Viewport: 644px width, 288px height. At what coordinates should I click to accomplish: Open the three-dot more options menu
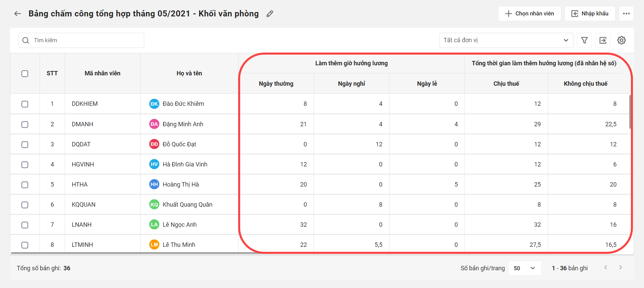[626, 14]
